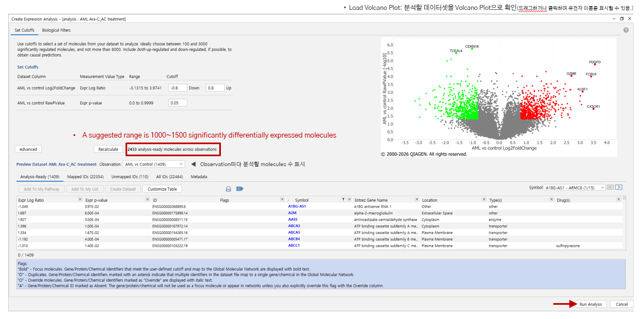Open the help question mark icon
Viewport: 644px width, 319px height.
click(626, 30)
